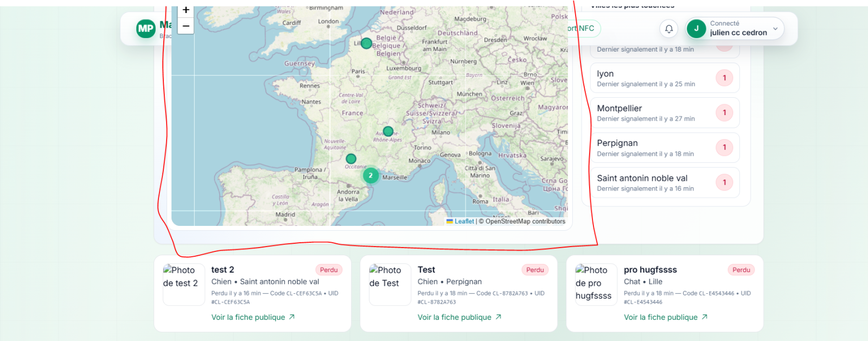Click 'Dernier signalement il y a 27 min' text
Viewport: 868px width, 341px height.
tap(646, 119)
